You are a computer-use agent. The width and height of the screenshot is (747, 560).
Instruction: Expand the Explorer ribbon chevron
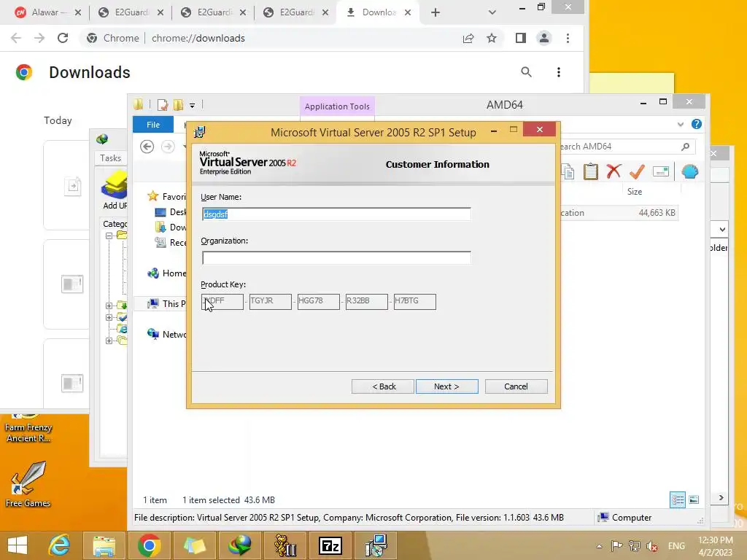681,124
